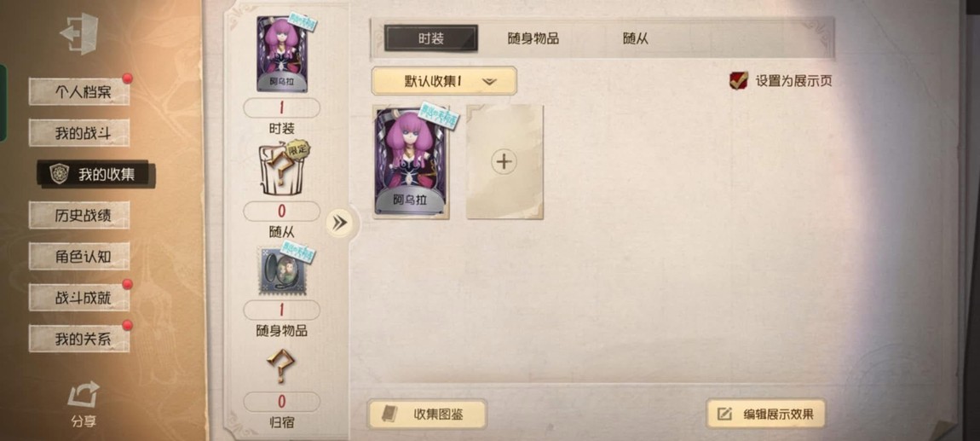Viewport: 980px width, 441px height.
Task: Click the 编辑展示效果 button
Action: (x=766, y=414)
